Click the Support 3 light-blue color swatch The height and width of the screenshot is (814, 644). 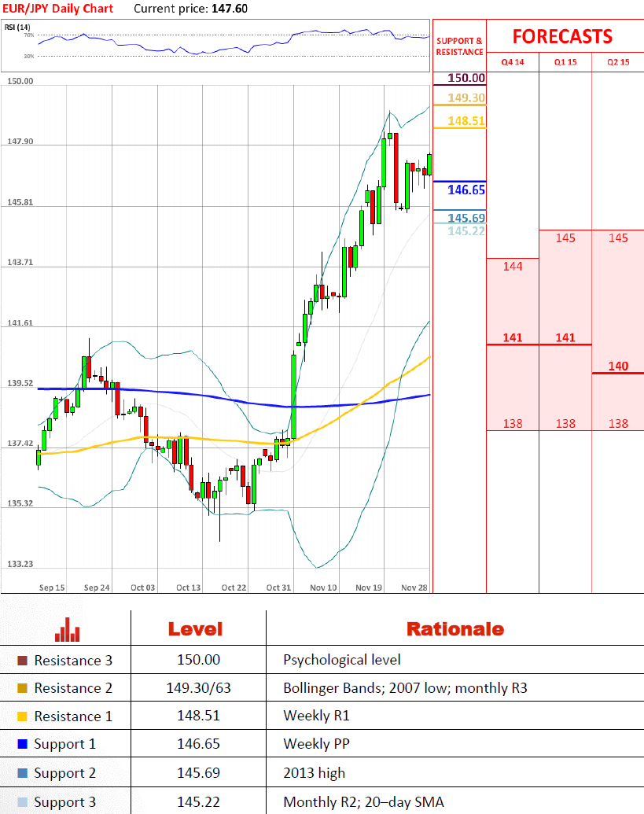click(22, 802)
